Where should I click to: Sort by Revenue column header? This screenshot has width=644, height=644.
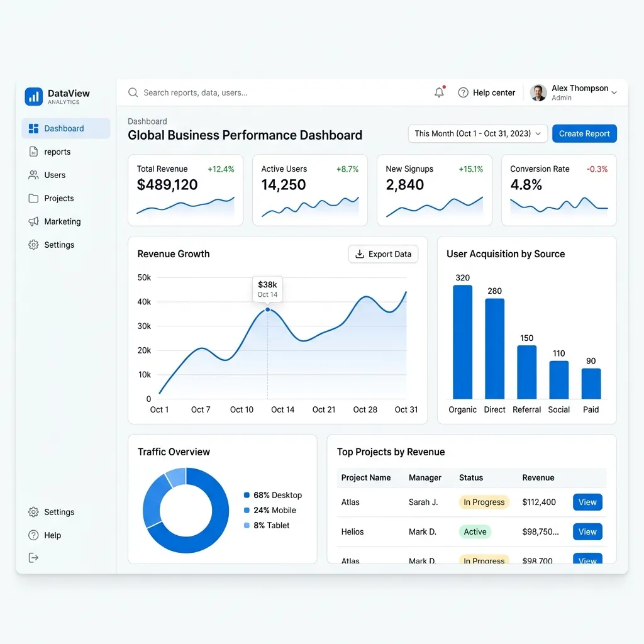coord(538,478)
